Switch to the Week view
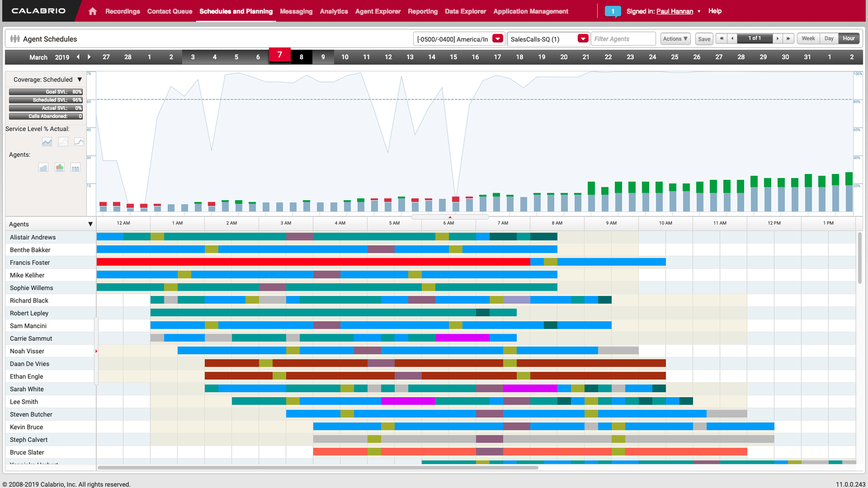The width and height of the screenshot is (868, 488). click(808, 38)
